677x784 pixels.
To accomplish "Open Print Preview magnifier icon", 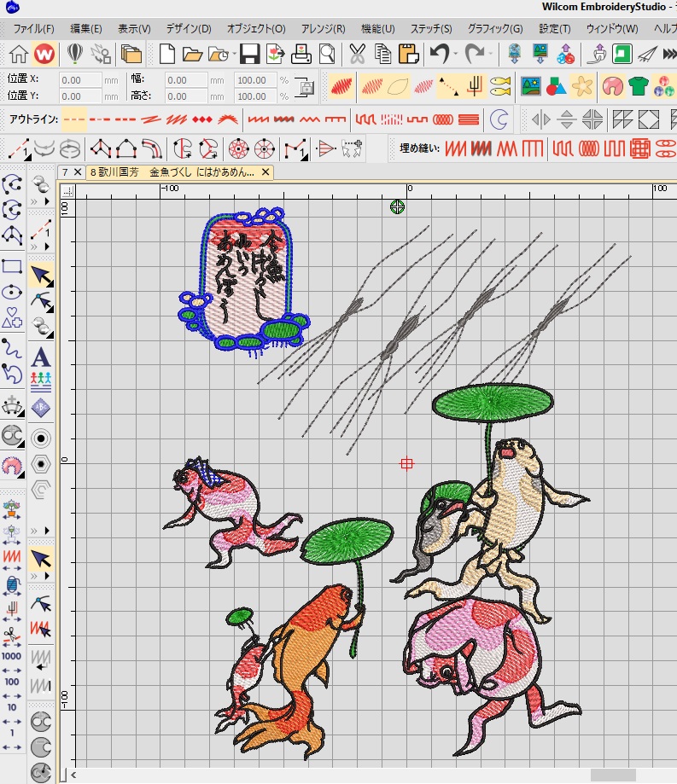I will [327, 54].
